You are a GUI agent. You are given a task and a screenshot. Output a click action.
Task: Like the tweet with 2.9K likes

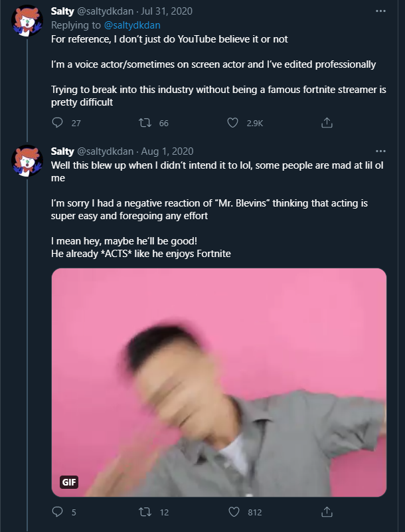click(x=232, y=122)
